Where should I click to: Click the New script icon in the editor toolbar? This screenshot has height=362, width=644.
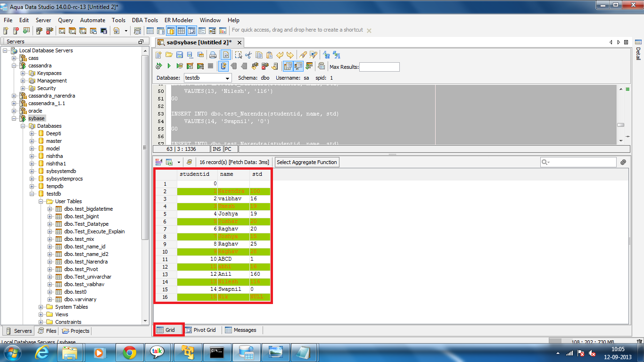[158, 55]
